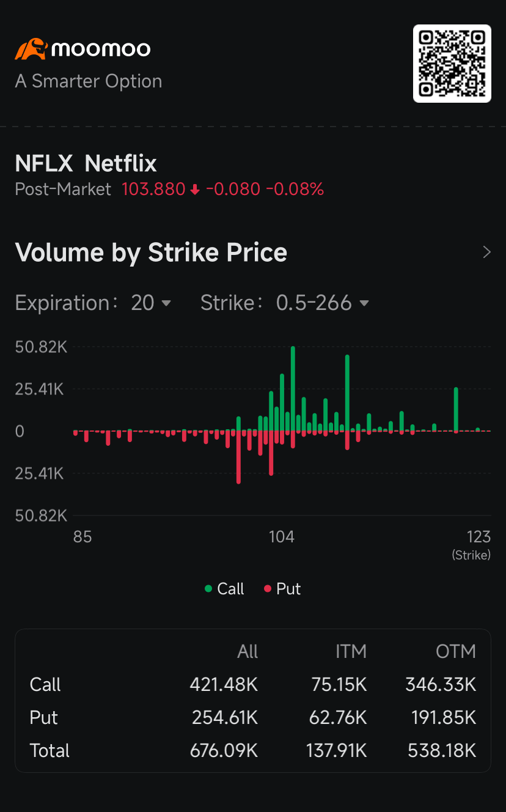Click the Put row label in table
506x812 pixels.
(x=44, y=717)
